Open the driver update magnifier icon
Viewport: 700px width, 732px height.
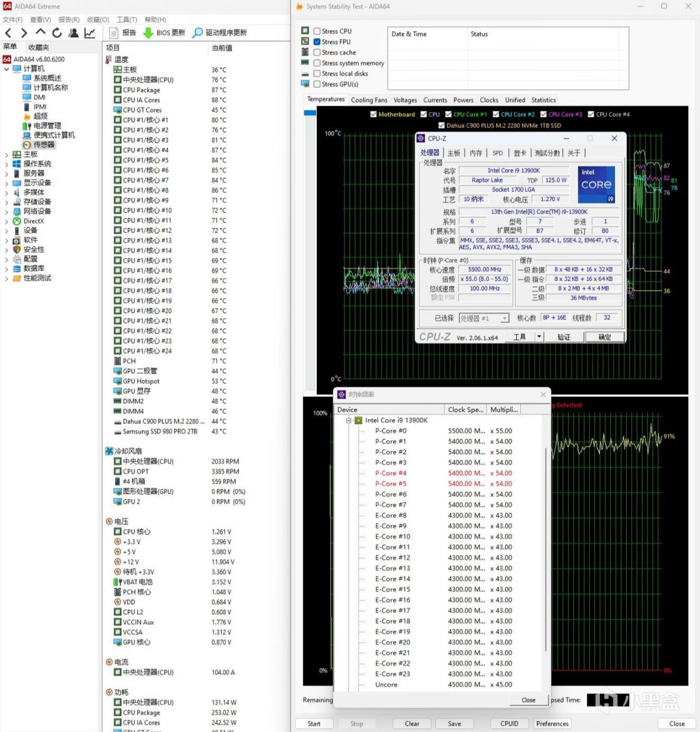click(x=198, y=33)
